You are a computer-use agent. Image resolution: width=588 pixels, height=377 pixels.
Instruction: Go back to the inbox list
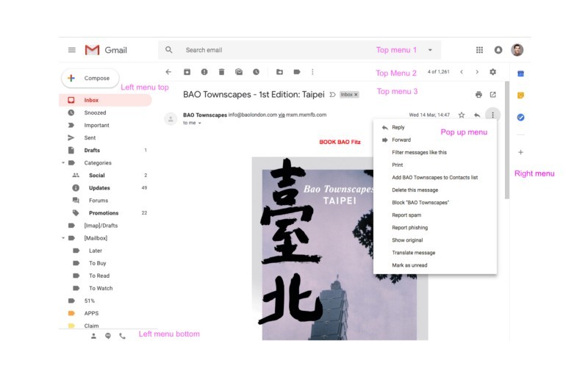(168, 72)
